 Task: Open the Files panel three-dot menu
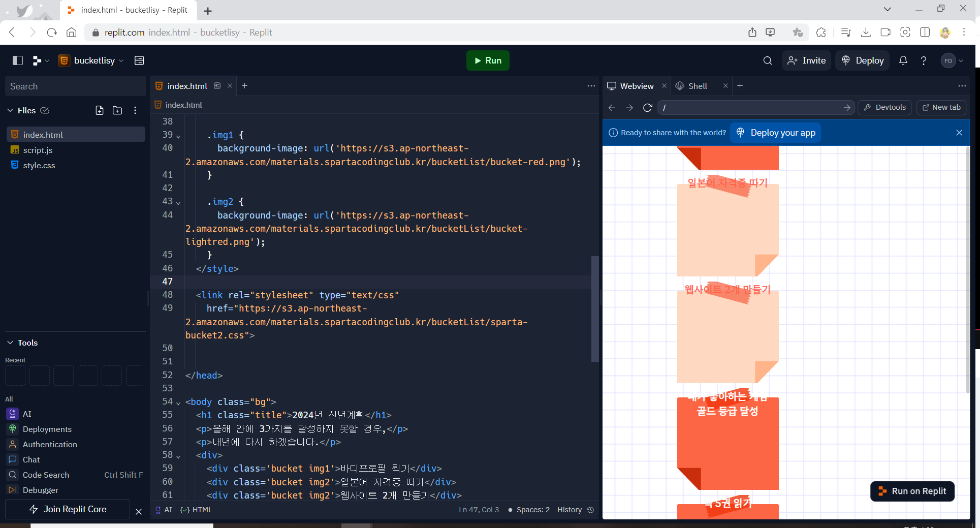(x=135, y=110)
